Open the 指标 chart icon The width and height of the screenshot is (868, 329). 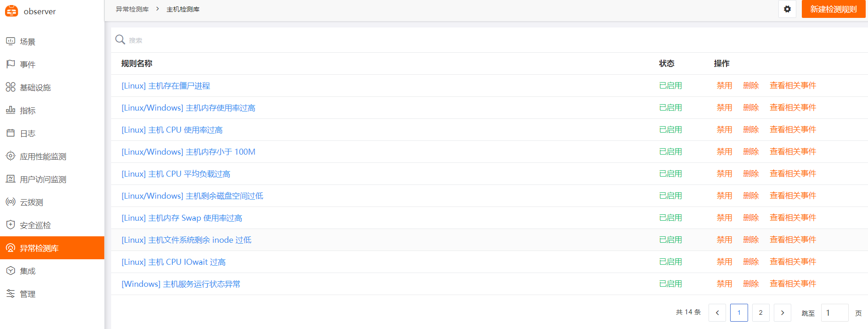point(11,110)
